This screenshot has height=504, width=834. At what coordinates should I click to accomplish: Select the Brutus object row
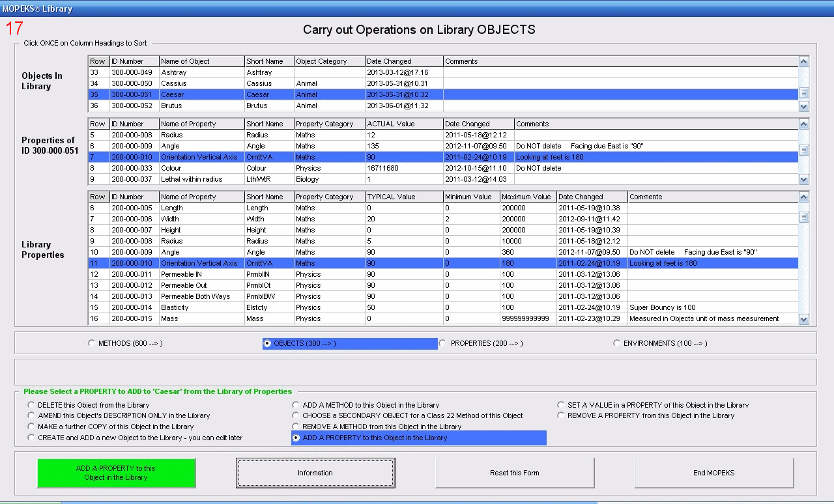pos(443,105)
